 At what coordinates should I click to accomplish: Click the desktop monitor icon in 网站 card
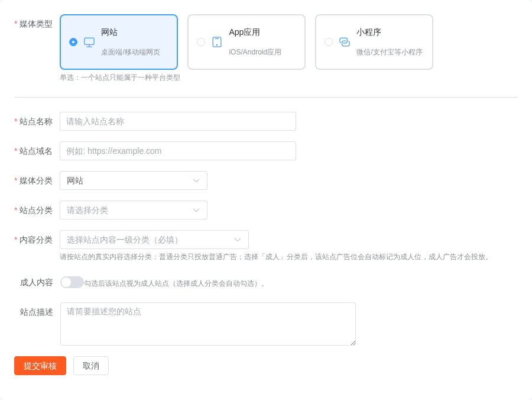[x=89, y=43]
